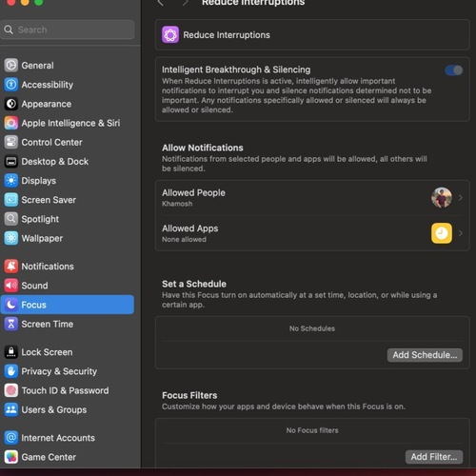Viewport: 476px width, 476px height.
Task: Click the "Khamosh" subtitle text
Action: (x=177, y=204)
